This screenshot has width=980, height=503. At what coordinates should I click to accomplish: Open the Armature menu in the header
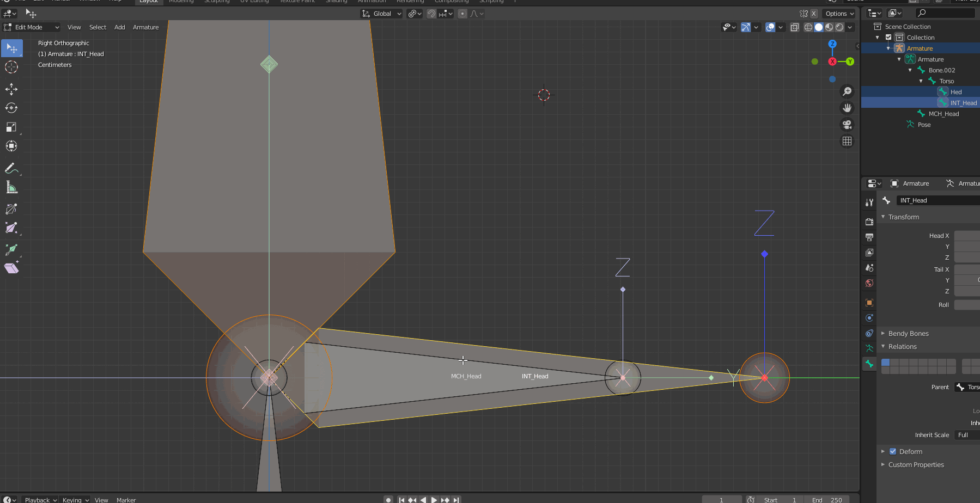[145, 27]
